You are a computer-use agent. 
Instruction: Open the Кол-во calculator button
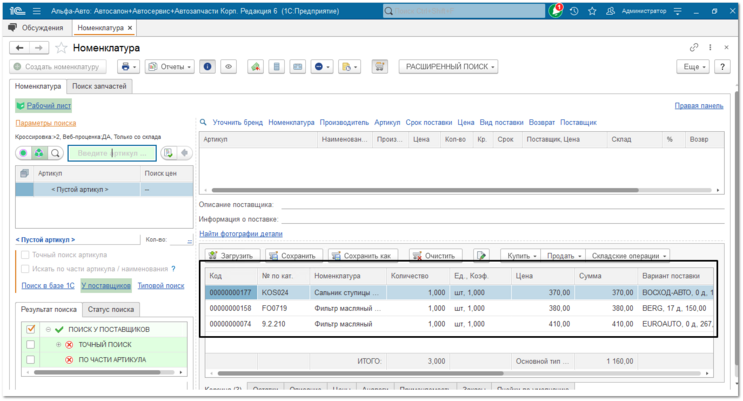pyautogui.click(x=190, y=241)
